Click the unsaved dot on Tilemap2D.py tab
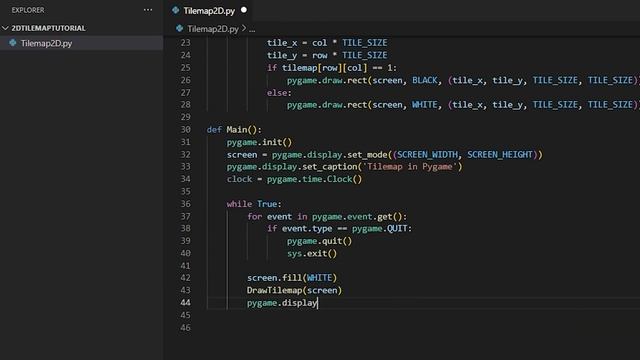Image resolution: width=640 pixels, height=360 pixels. tap(244, 10)
